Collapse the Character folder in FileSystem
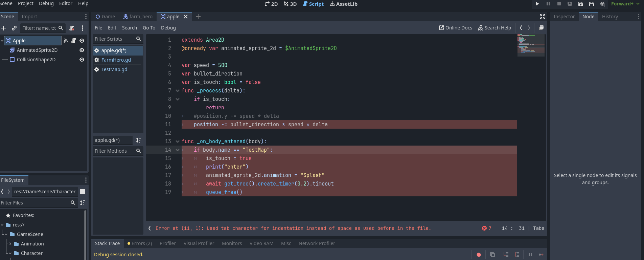 tap(10, 253)
